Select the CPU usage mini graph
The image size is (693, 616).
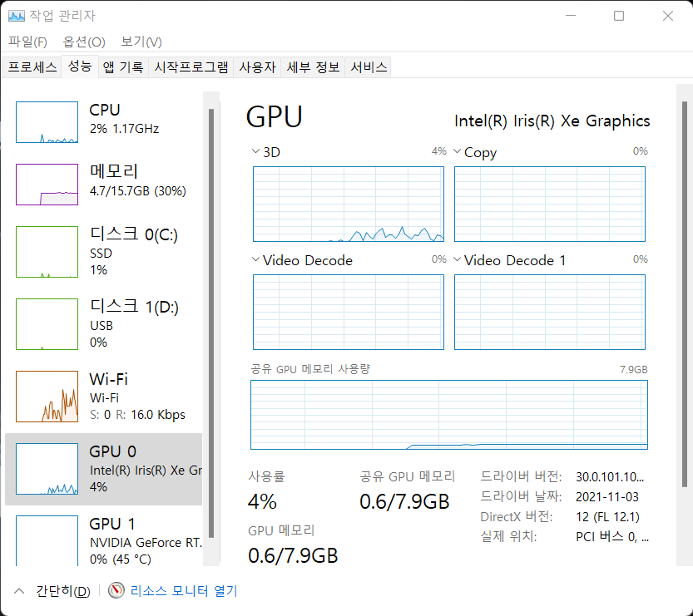46,122
